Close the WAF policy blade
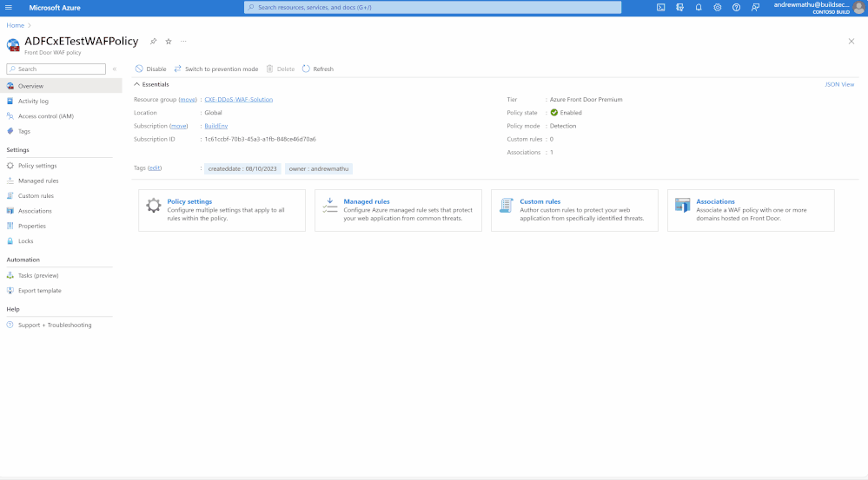 [x=851, y=42]
